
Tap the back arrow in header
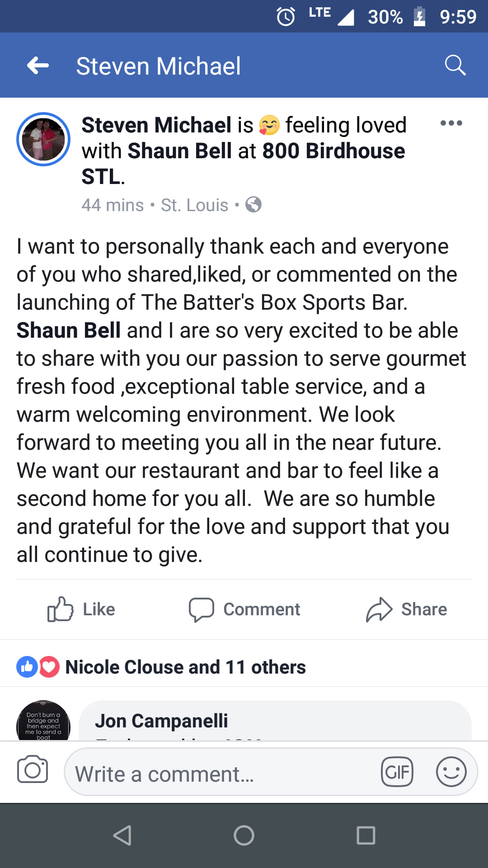tap(38, 66)
